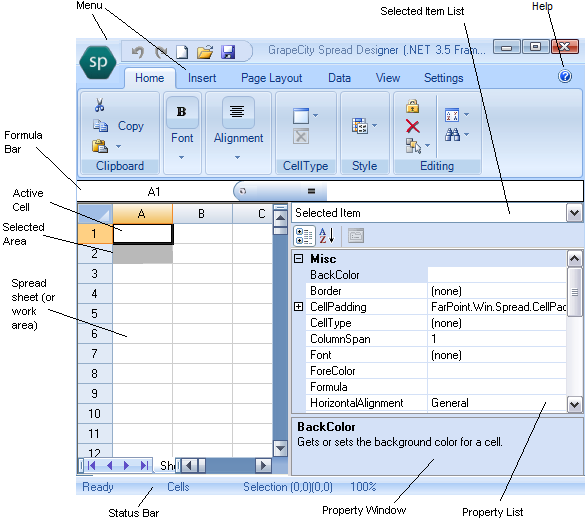Open the Select dropdown arrow in Editing
This screenshot has width=587, height=522.
[x=427, y=145]
